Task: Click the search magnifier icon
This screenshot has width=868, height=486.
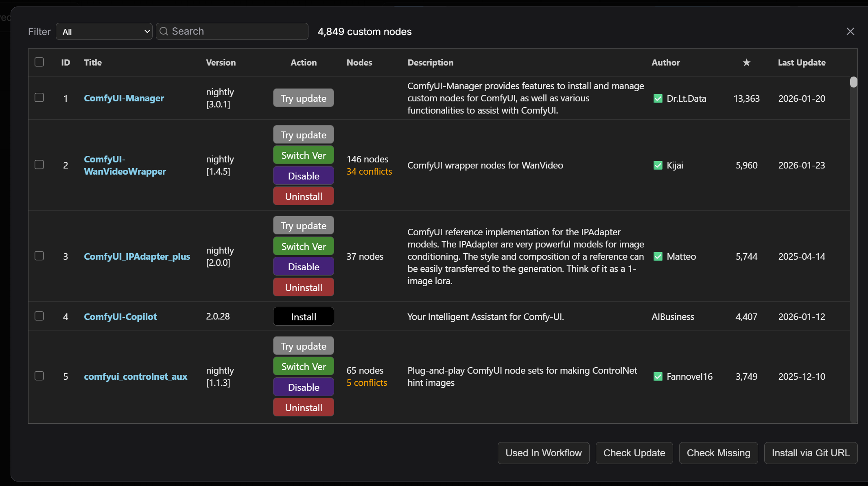Action: 164,31
